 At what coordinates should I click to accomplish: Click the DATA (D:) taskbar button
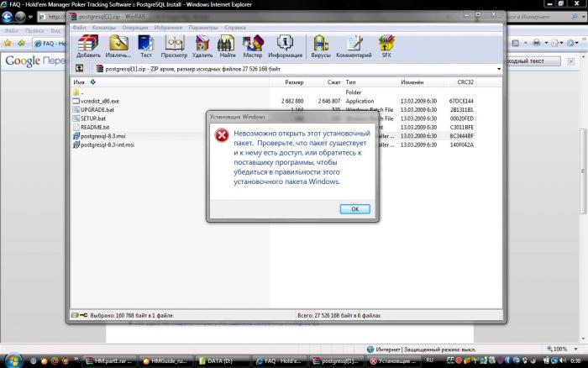click(x=220, y=361)
